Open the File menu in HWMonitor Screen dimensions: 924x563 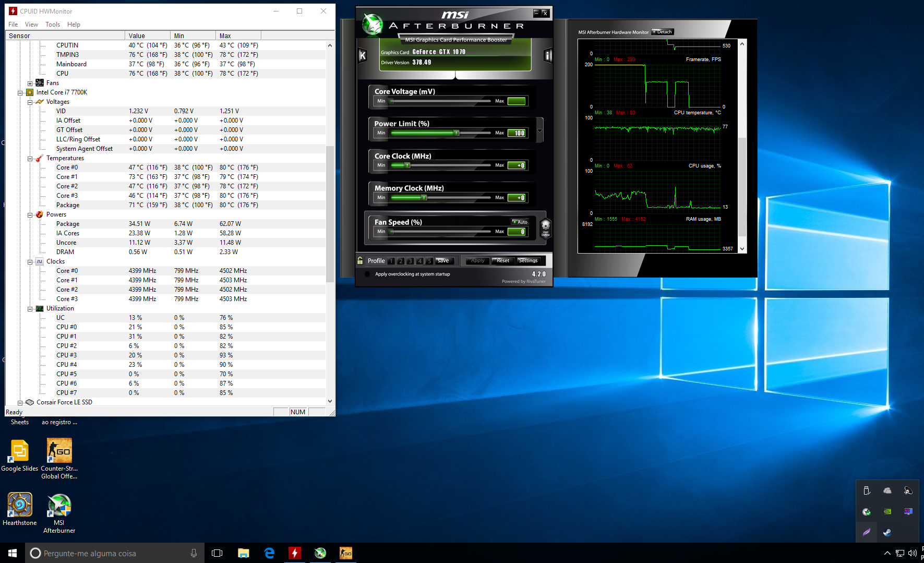pos(13,25)
